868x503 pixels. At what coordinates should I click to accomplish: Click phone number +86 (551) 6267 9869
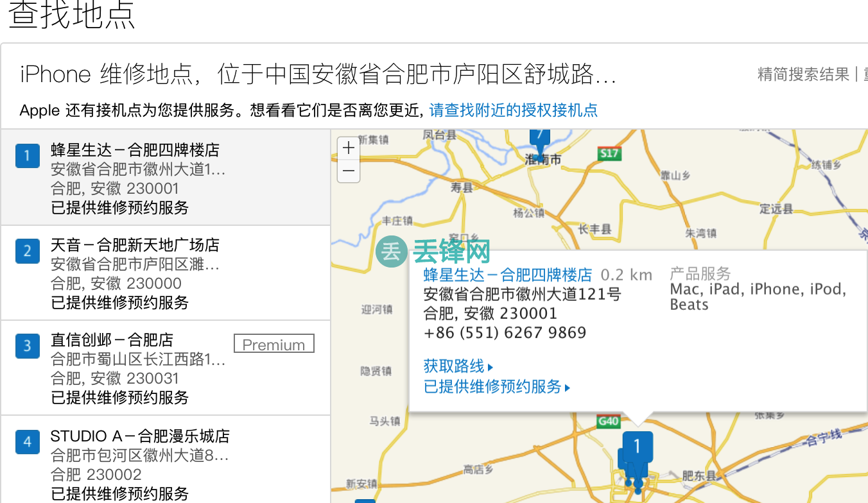point(505,333)
